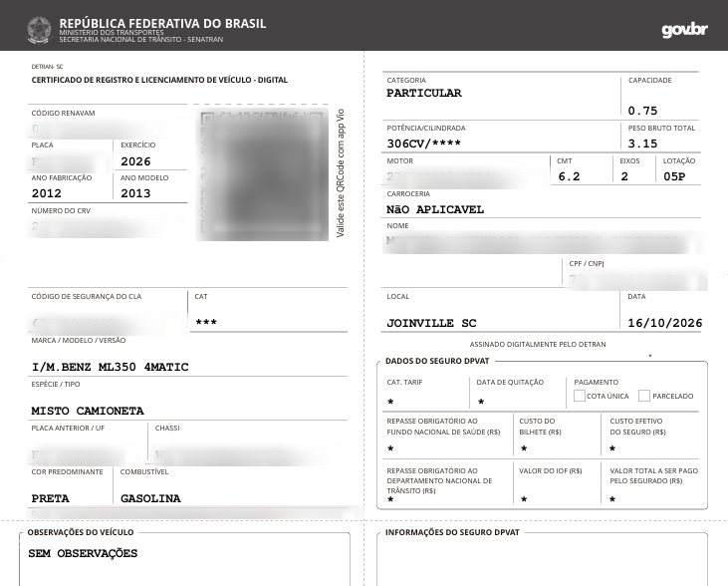The image size is (728, 586).
Task: Click the exercício value 2026
Action: (x=135, y=161)
